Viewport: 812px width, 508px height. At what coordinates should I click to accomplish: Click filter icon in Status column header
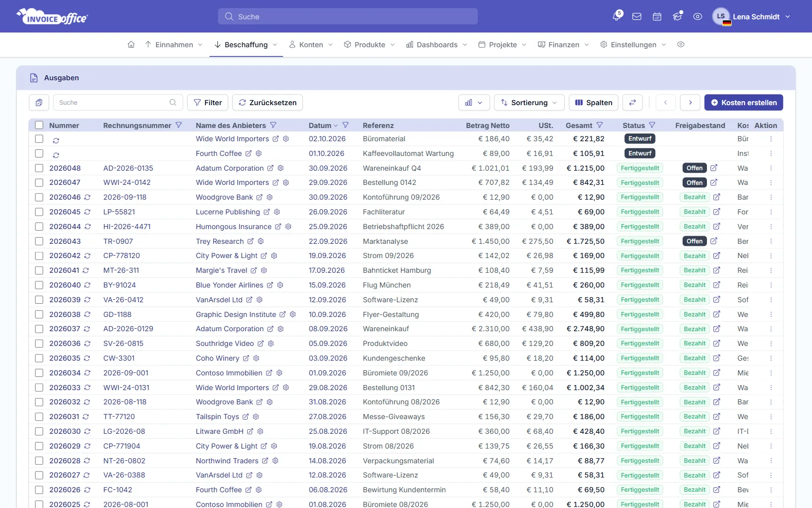click(652, 125)
